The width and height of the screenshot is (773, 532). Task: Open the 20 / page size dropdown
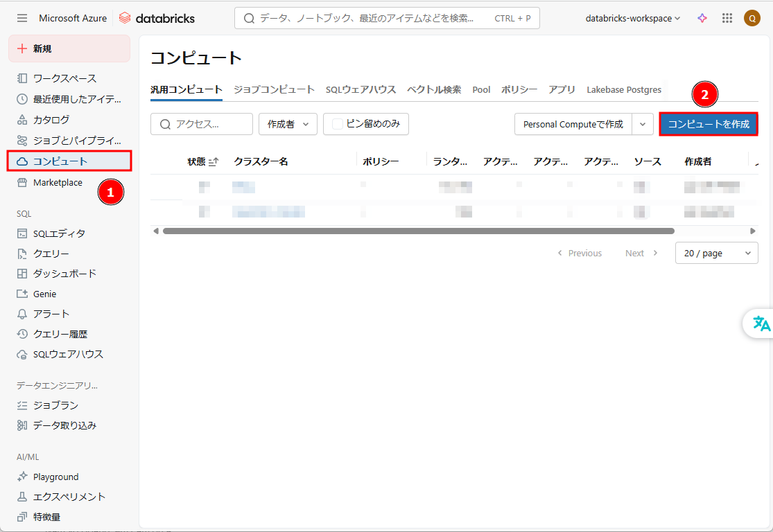pos(716,254)
